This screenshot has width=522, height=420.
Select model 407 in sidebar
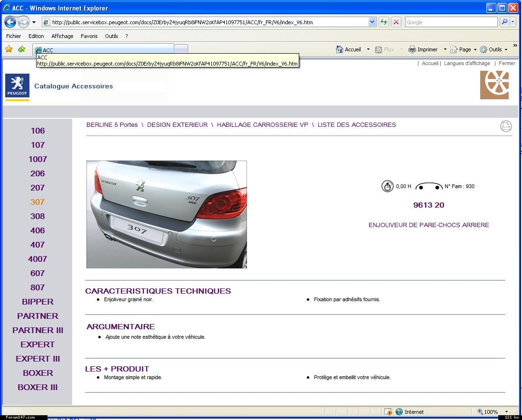[38, 245]
